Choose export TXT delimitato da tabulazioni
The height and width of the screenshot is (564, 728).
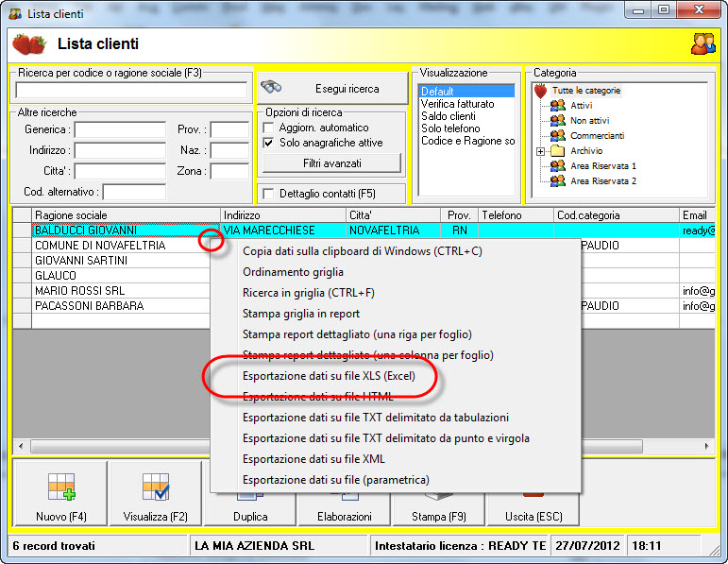point(376,418)
